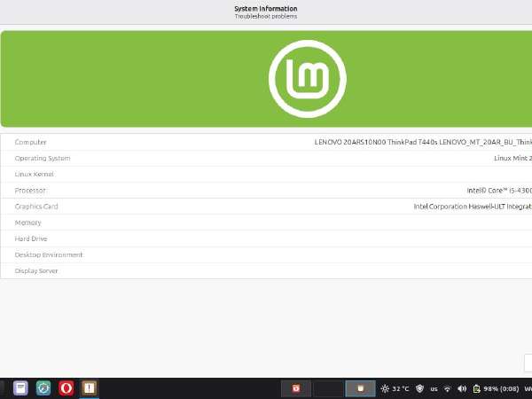Open the us keyboard layout indicator
532x399 pixels.
[434, 389]
